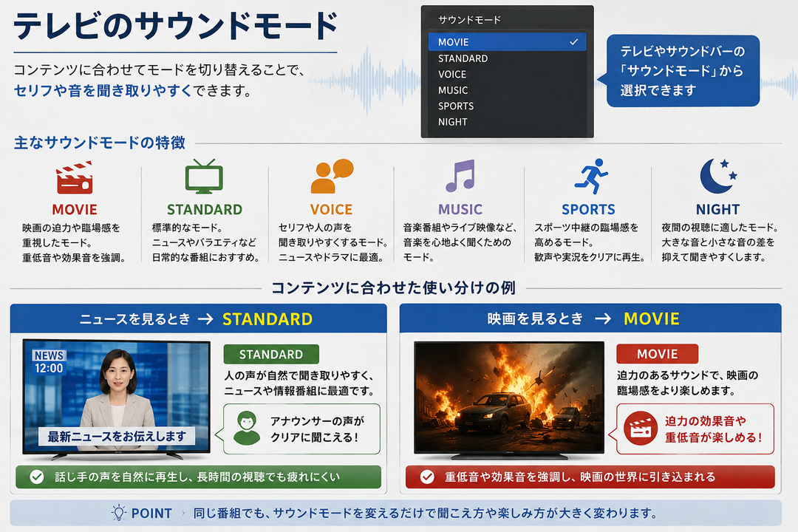Viewport: 798px width, 532px height.
Task: Click the checkmark beside MOVIE in menu
Action: click(574, 41)
